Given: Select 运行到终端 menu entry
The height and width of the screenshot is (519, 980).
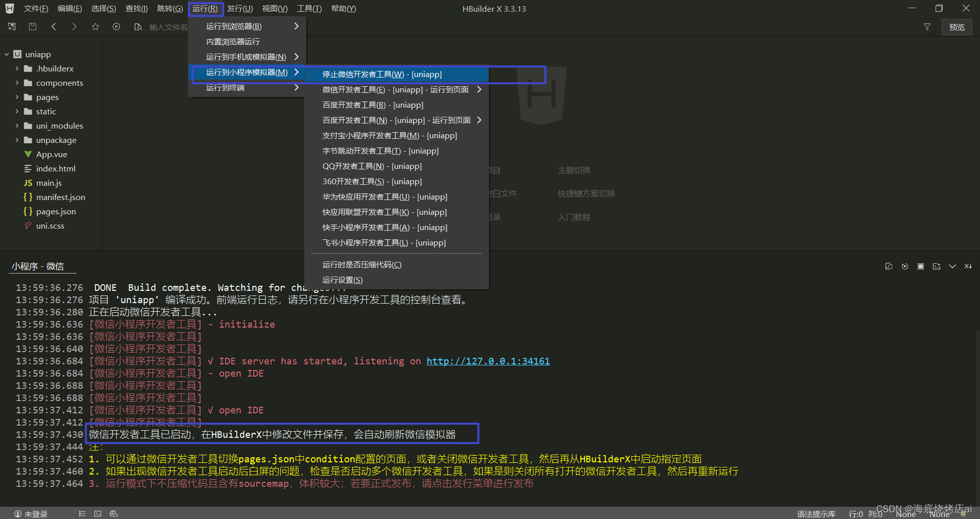Looking at the screenshot, I should pyautogui.click(x=248, y=88).
